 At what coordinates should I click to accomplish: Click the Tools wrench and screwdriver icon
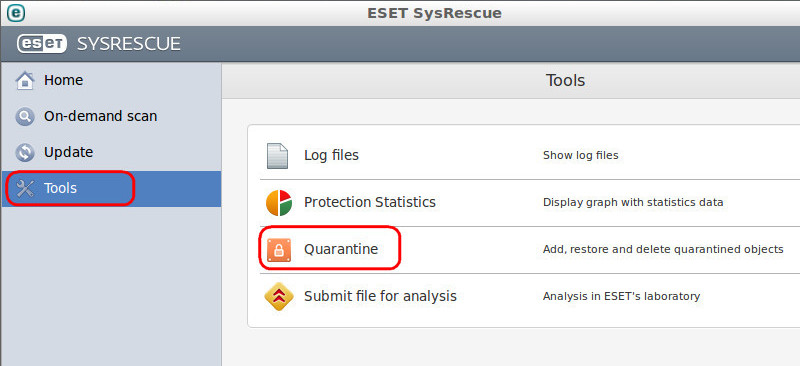[25, 188]
